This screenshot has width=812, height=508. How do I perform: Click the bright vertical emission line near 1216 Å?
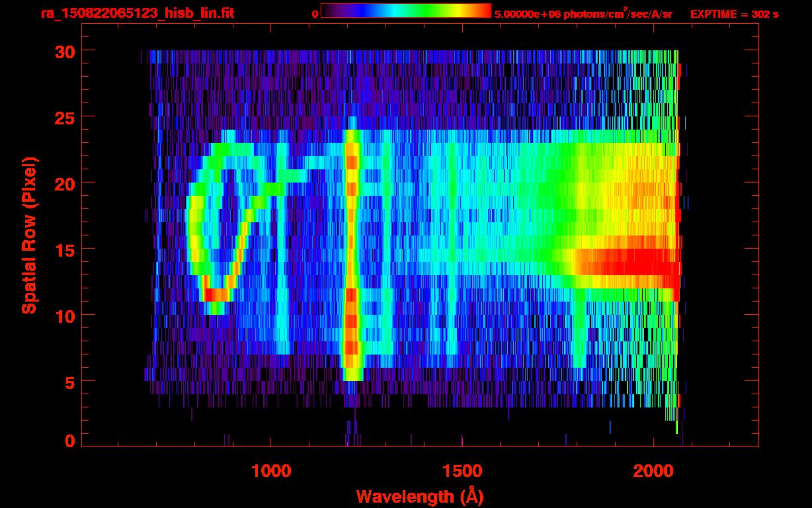pyautogui.click(x=352, y=249)
